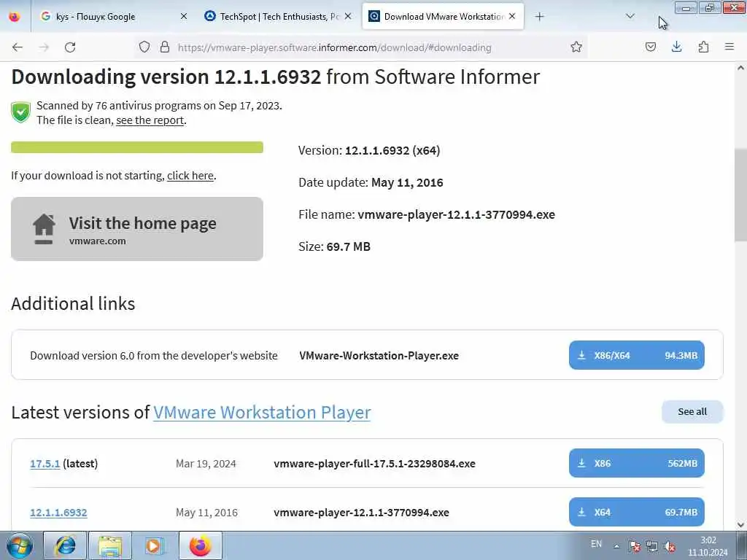Viewport: 747px width, 560px height.
Task: Bookmark this page with the star icon
Action: pyautogui.click(x=576, y=47)
